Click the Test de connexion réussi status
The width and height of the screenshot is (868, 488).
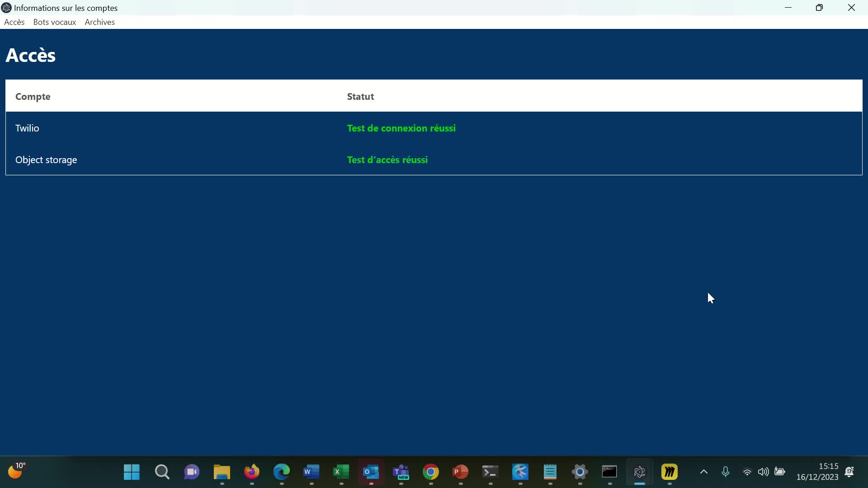(x=401, y=128)
